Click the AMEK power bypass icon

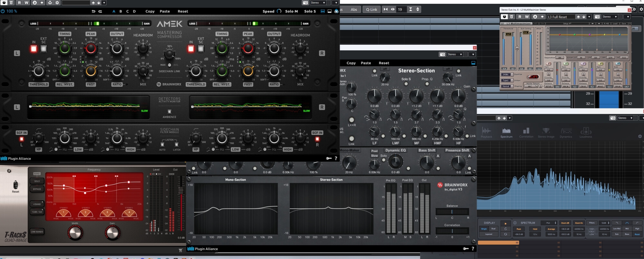tap(3, 11)
